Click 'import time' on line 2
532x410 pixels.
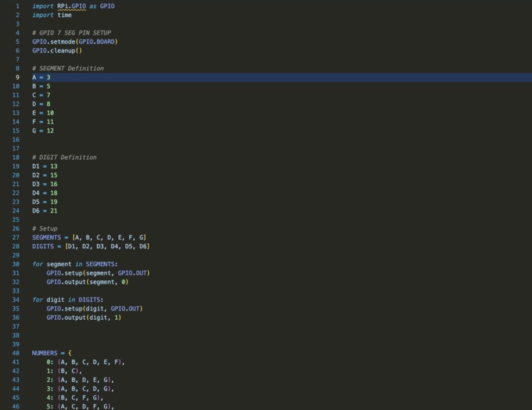(52, 15)
